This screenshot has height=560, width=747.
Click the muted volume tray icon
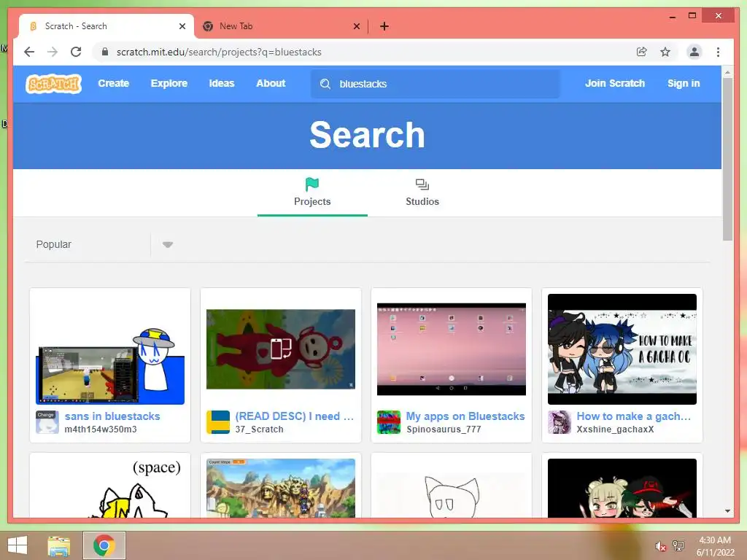coord(660,546)
